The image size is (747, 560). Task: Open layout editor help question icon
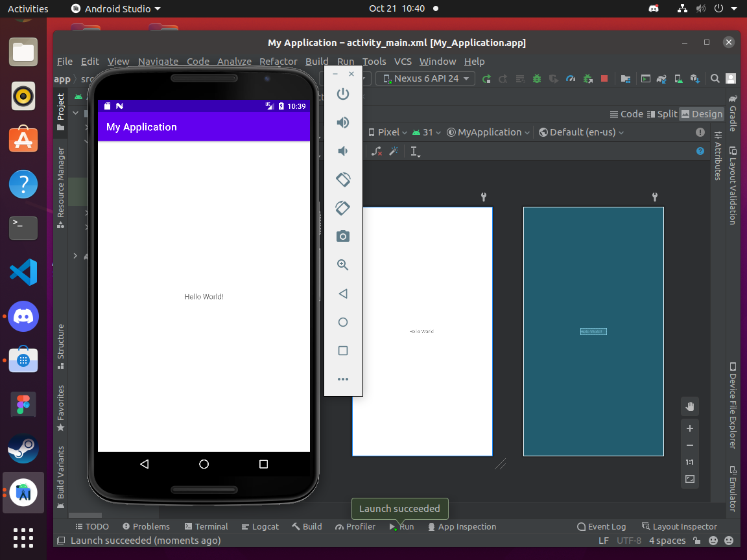tap(700, 151)
